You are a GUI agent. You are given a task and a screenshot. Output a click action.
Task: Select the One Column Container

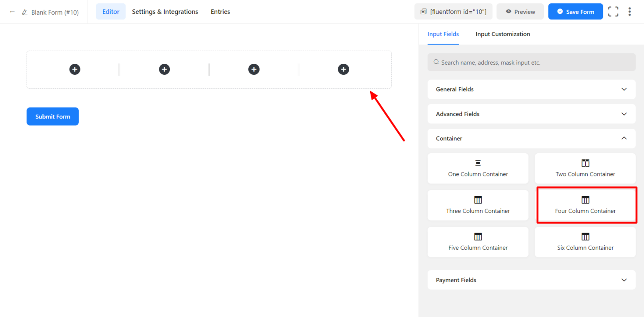[478, 168]
